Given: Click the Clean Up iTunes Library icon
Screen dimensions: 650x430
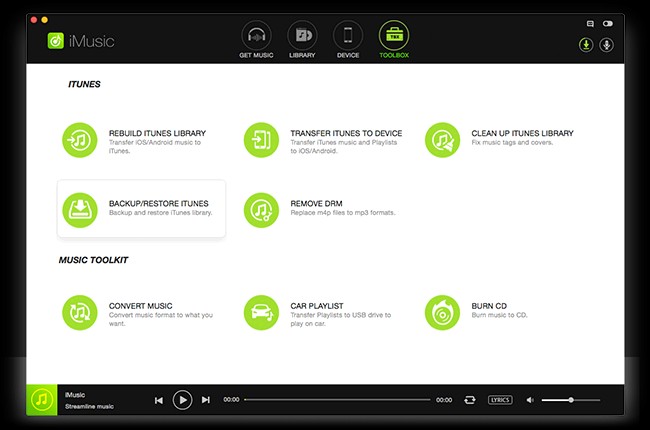Looking at the screenshot, I should pos(442,140).
